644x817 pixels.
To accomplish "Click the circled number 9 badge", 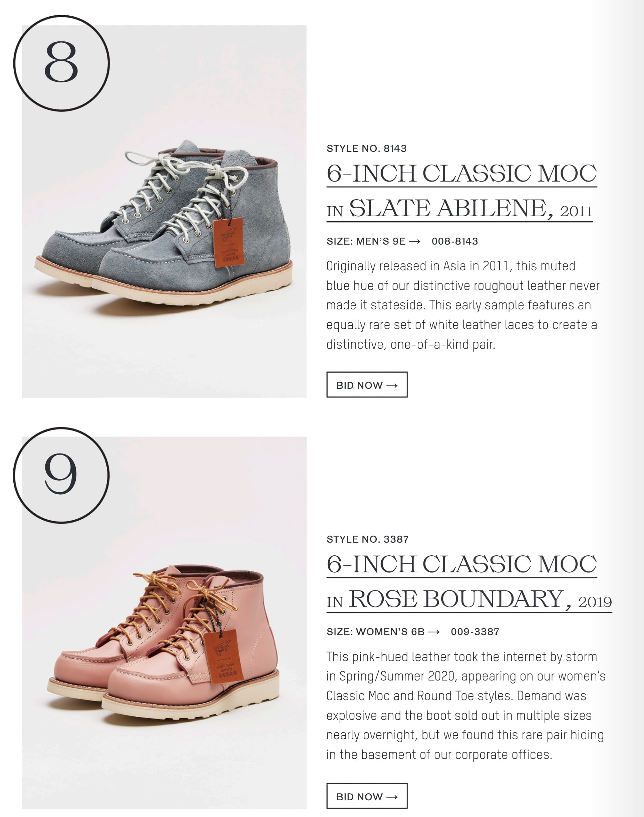I will click(x=61, y=475).
